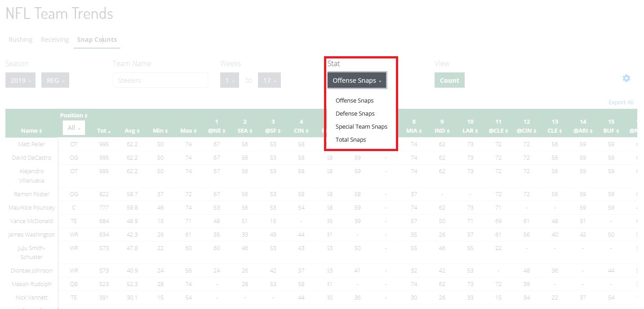Choose Offense Snaps from the stat menu

point(355,100)
